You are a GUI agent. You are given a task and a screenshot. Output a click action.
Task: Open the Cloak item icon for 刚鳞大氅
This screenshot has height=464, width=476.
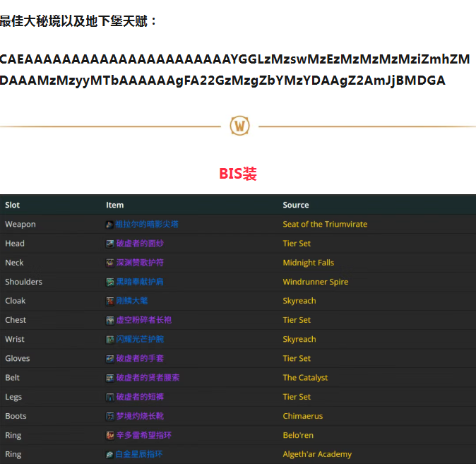110,301
